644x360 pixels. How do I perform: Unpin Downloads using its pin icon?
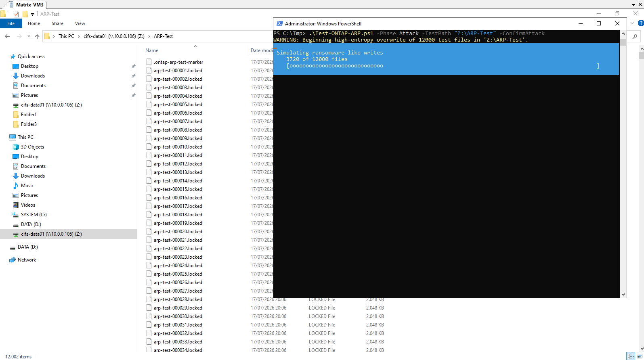(x=133, y=76)
